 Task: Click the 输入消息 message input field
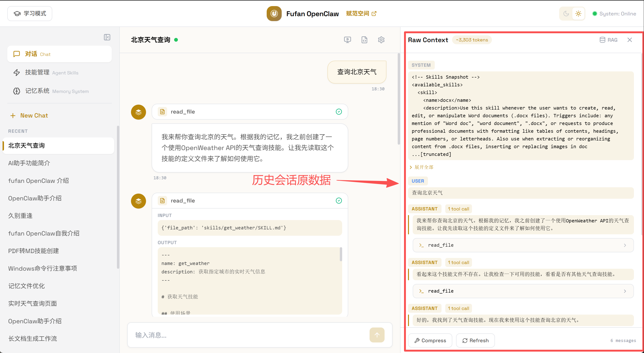(250, 335)
